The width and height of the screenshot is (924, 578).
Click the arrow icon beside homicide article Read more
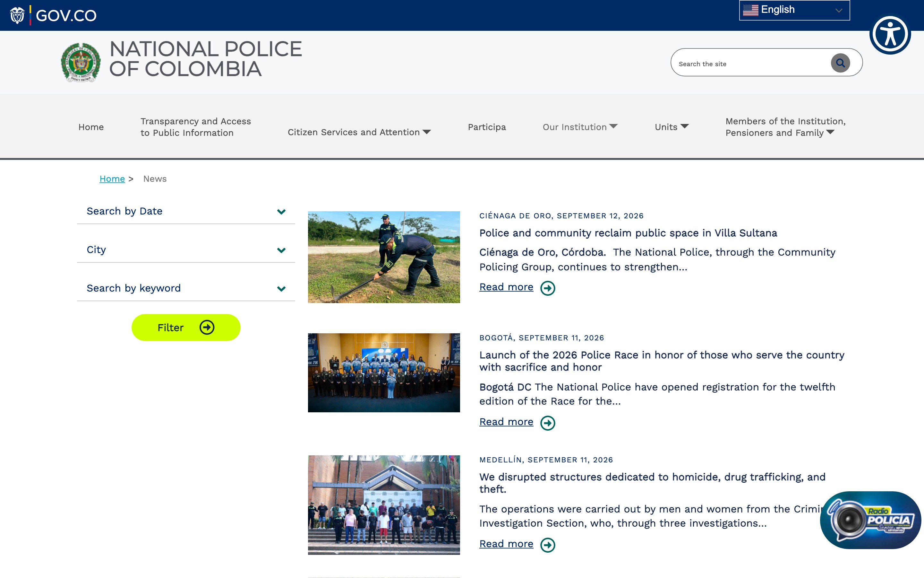(x=548, y=545)
